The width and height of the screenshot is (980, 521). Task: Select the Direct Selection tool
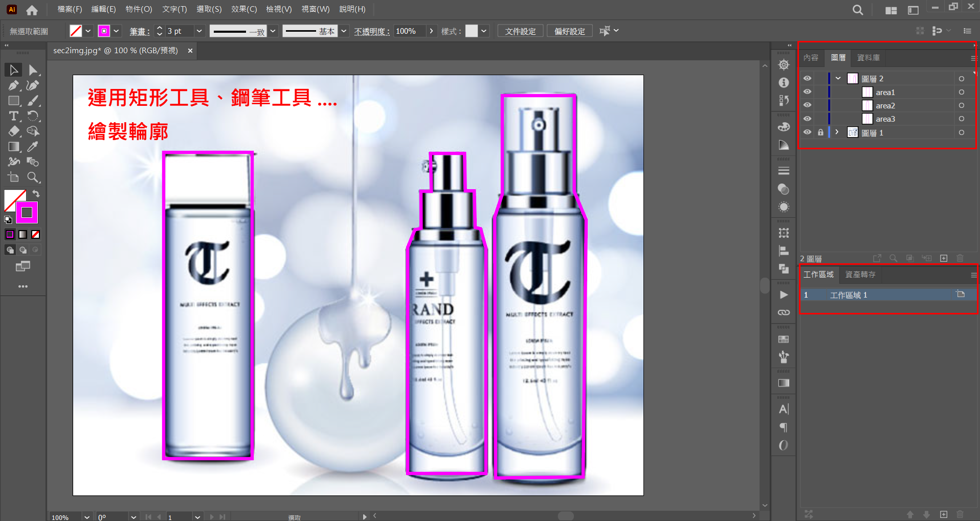point(33,70)
